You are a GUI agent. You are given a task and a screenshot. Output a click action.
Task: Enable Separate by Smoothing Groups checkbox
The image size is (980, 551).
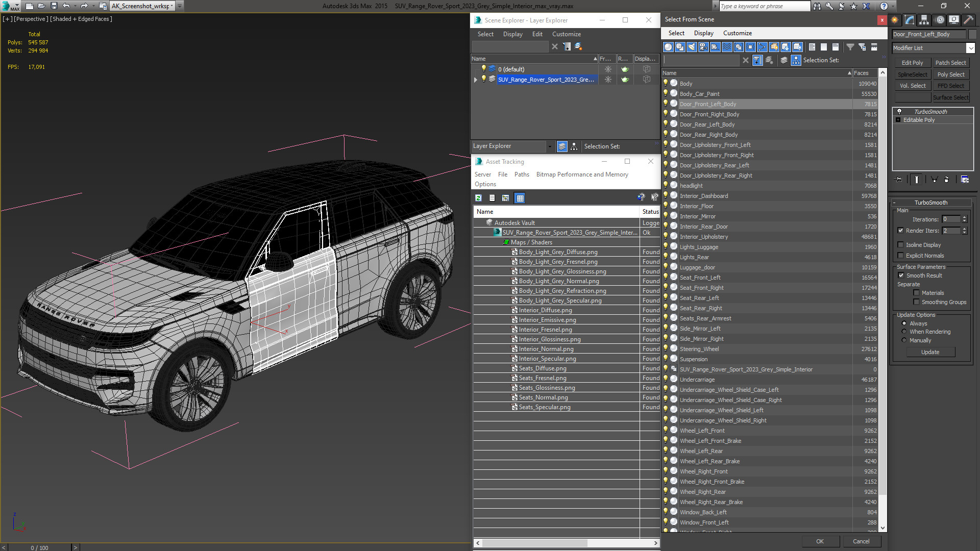tap(916, 302)
